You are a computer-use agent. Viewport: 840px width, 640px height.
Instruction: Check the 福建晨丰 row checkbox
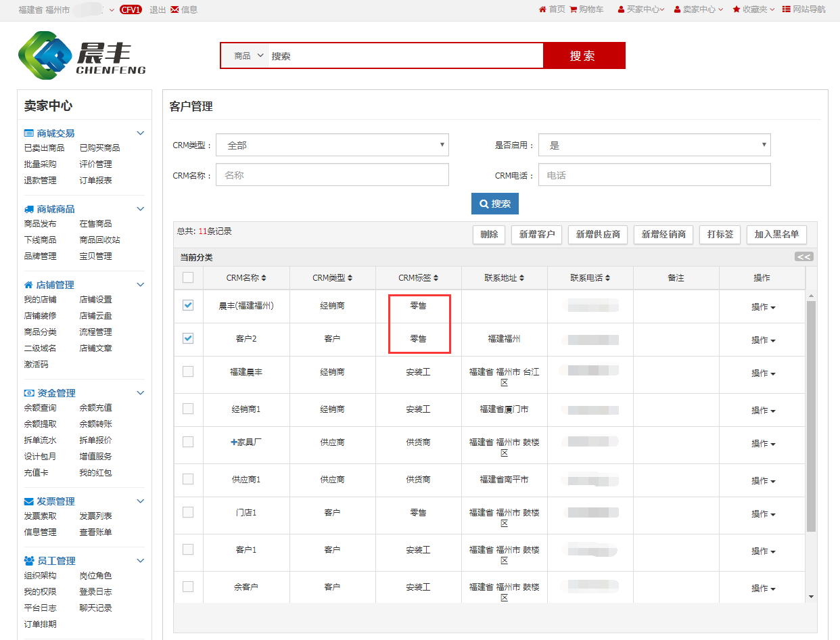click(188, 371)
